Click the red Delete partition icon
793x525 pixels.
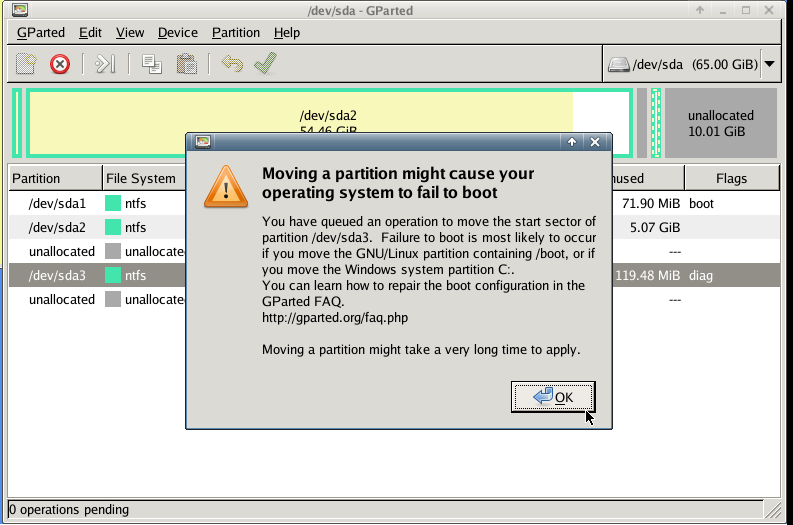click(60, 64)
